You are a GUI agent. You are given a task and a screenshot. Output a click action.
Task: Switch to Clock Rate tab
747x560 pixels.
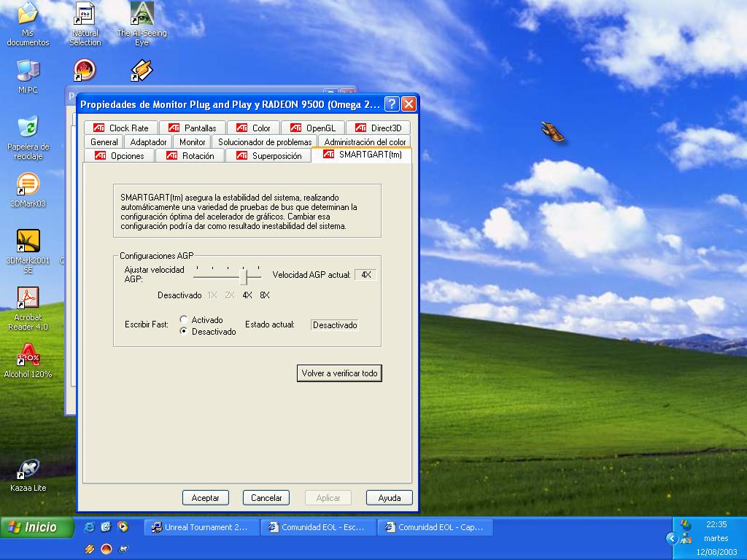[121, 128]
